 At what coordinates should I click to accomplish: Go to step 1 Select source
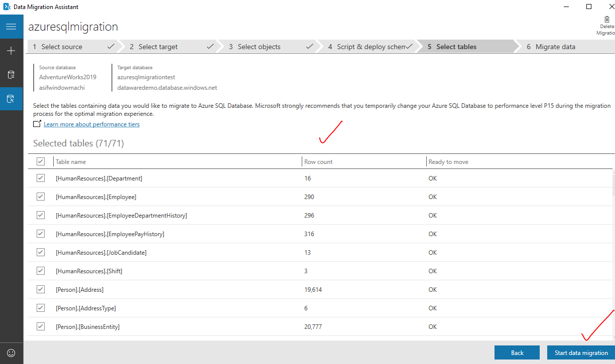[70, 47]
